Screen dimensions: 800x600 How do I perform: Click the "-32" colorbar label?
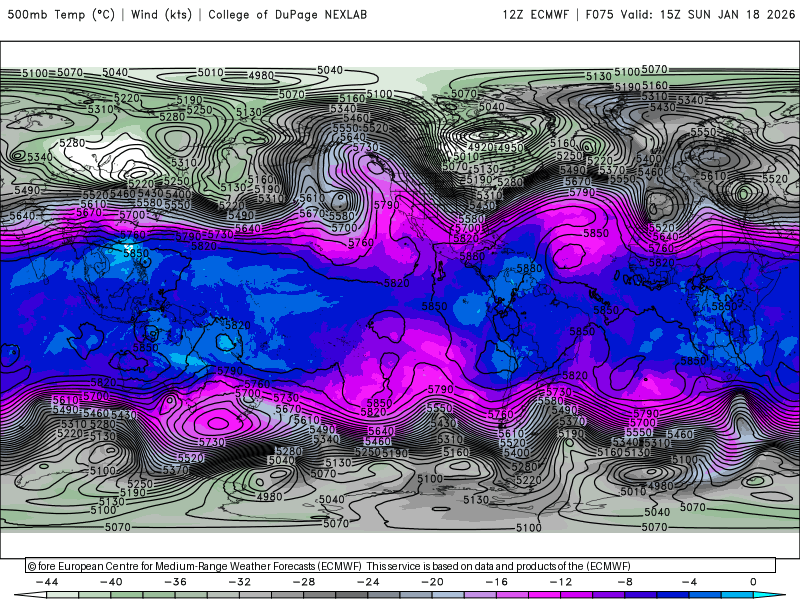tap(240, 582)
